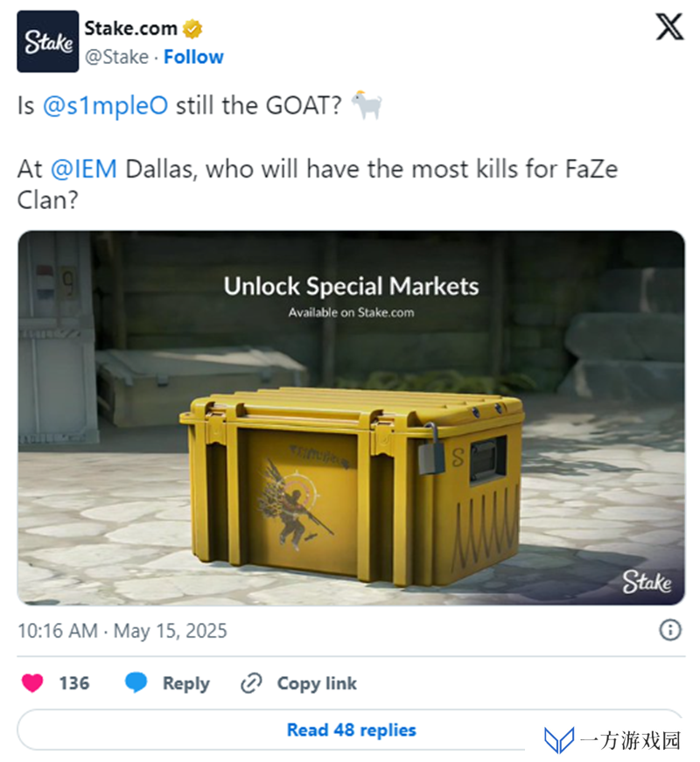The image size is (700, 762).
Task: Open the @IEM mention link
Action: click(84, 169)
